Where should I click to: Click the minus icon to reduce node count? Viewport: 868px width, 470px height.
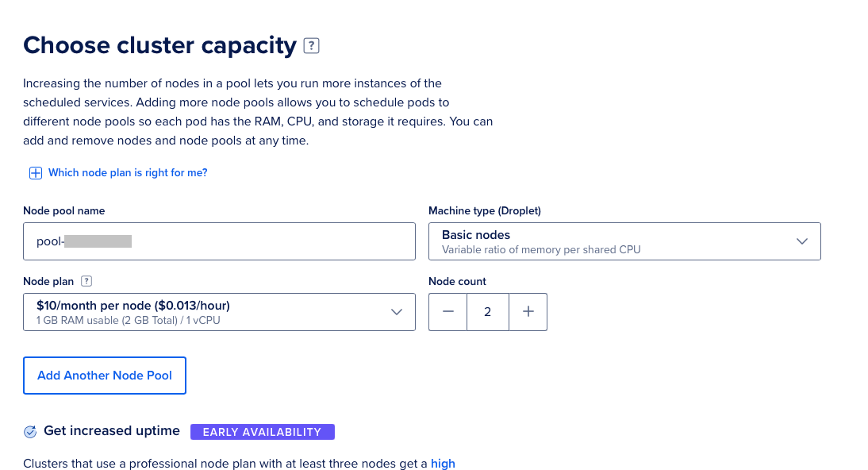(447, 312)
